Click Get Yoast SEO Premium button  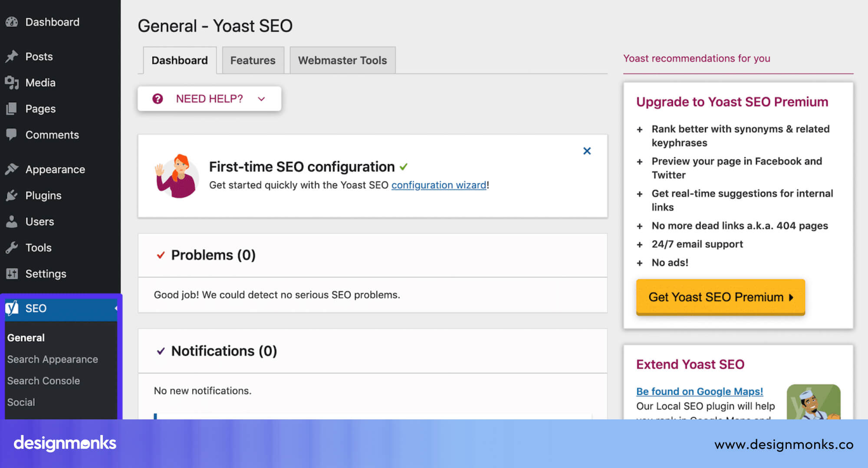click(x=720, y=297)
